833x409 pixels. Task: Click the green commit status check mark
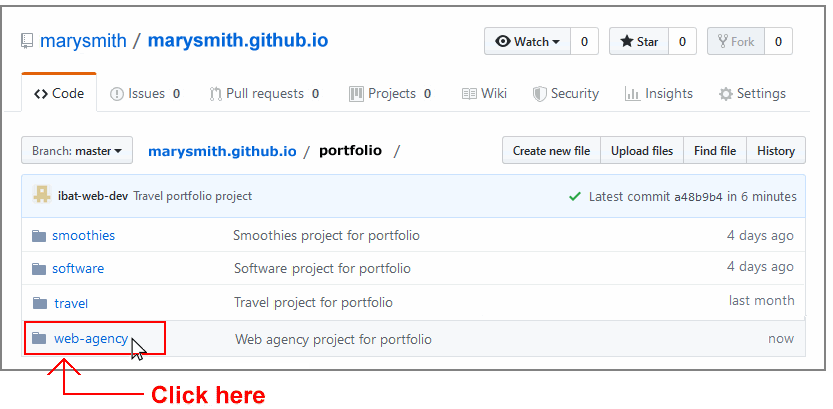[574, 197]
